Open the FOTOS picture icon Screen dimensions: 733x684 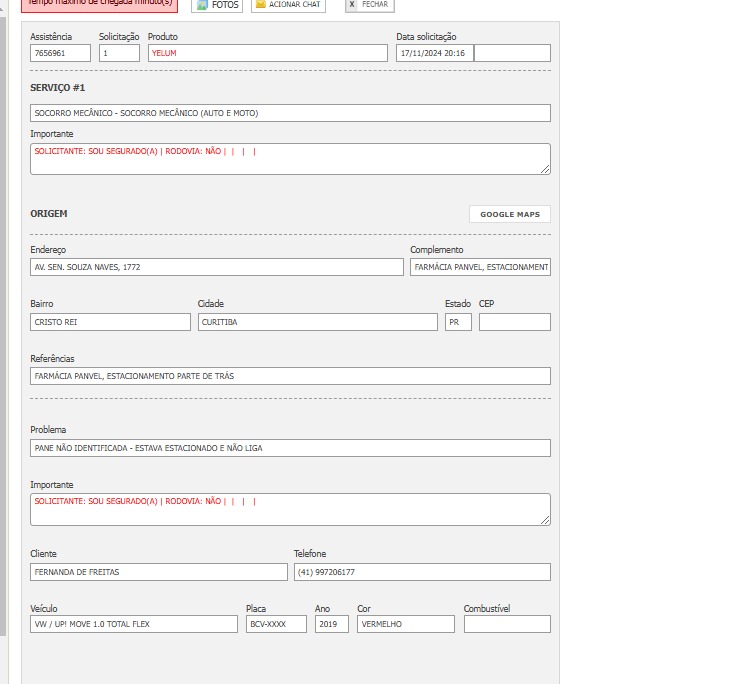tap(202, 5)
